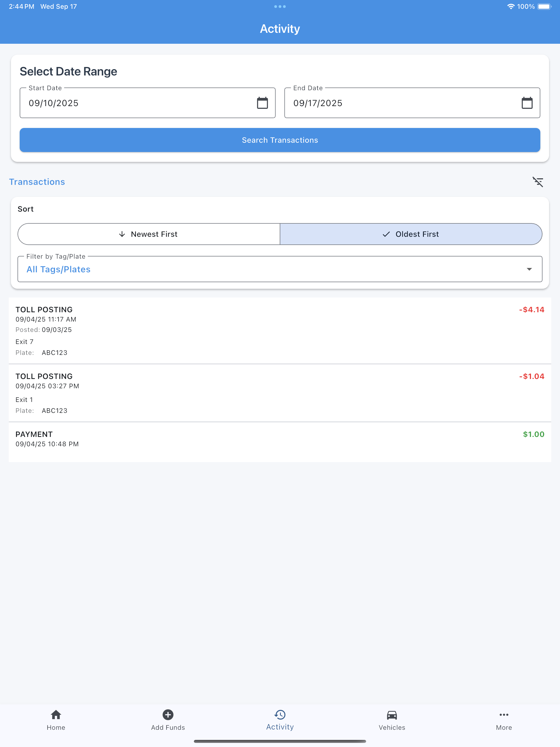Click the Search Transactions button
Image resolution: width=560 pixels, height=747 pixels.
(x=280, y=140)
